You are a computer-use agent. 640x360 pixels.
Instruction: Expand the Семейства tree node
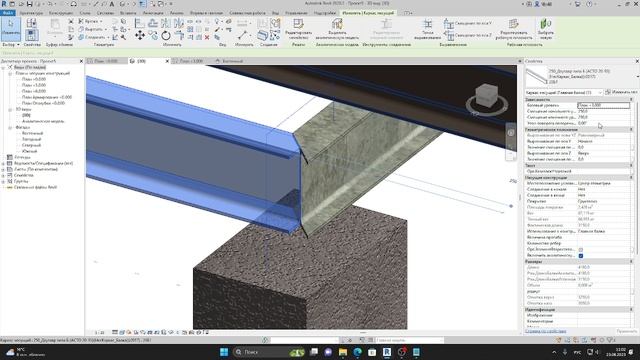[4, 175]
